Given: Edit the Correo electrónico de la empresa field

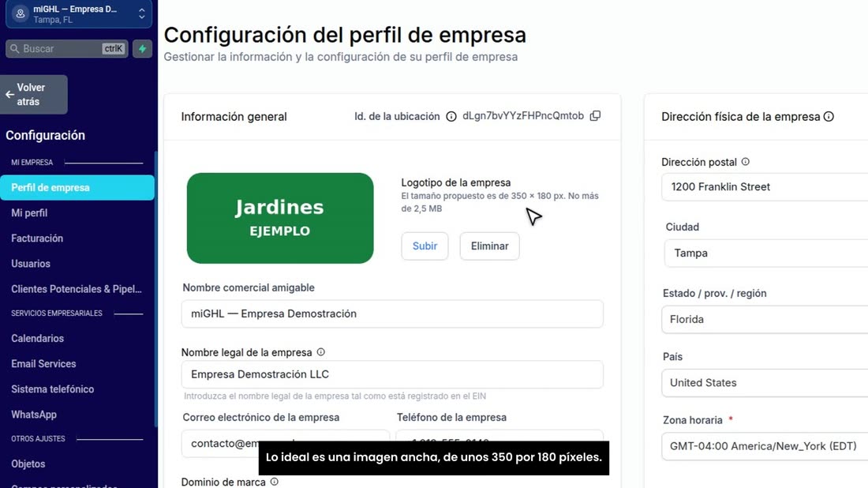Looking at the screenshot, I should tap(285, 444).
